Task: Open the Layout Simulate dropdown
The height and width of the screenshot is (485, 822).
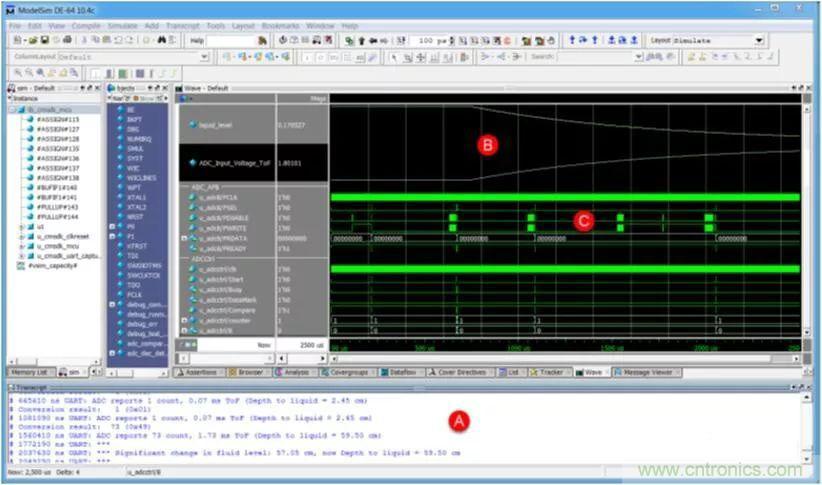Action: point(759,41)
